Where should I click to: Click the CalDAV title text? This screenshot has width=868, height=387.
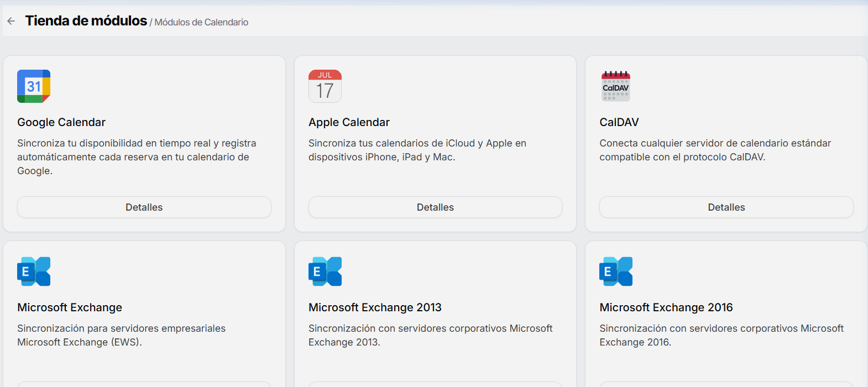619,122
